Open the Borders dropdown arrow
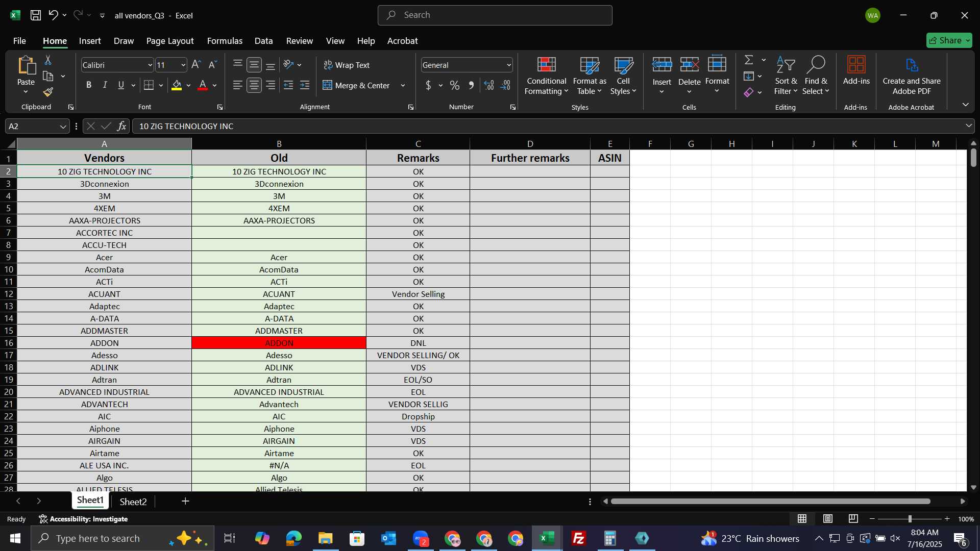Screen dimensions: 980x551 [x=161, y=85]
